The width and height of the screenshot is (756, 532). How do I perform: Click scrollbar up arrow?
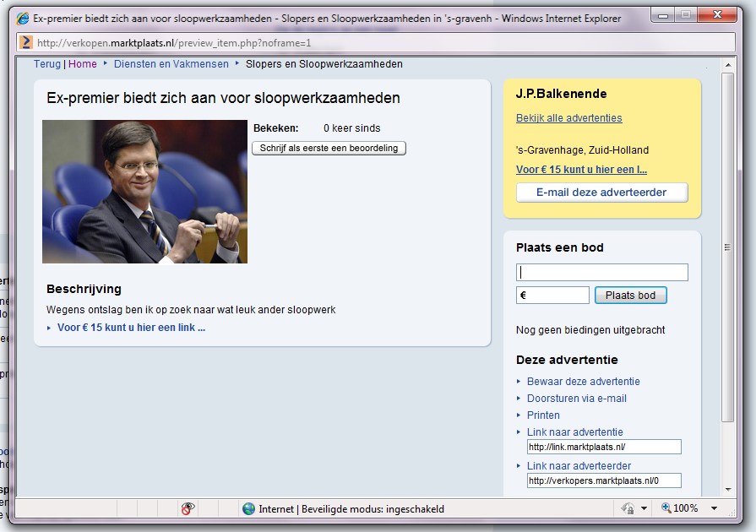tap(728, 64)
